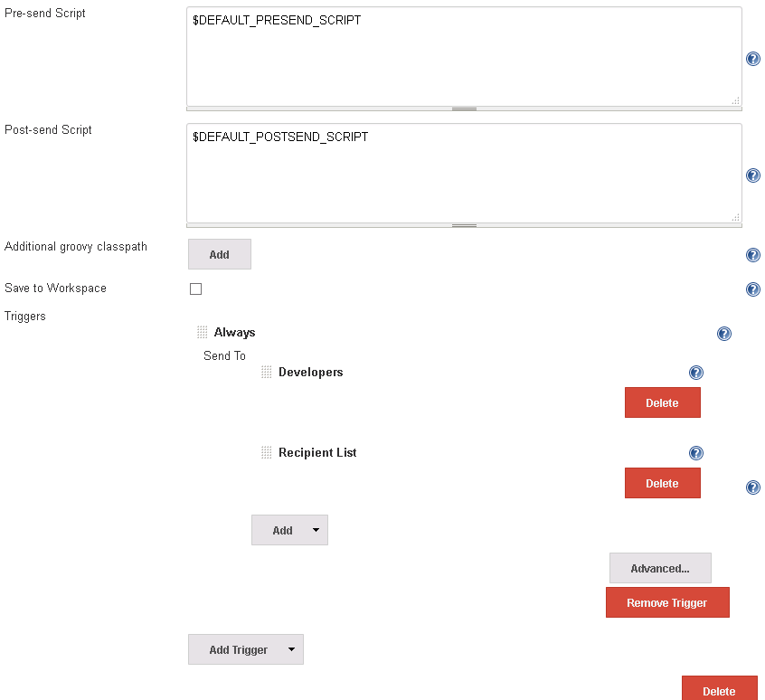Open help icon right of Recipient List Delete
Screen dimensions: 765x700
pyautogui.click(x=753, y=487)
